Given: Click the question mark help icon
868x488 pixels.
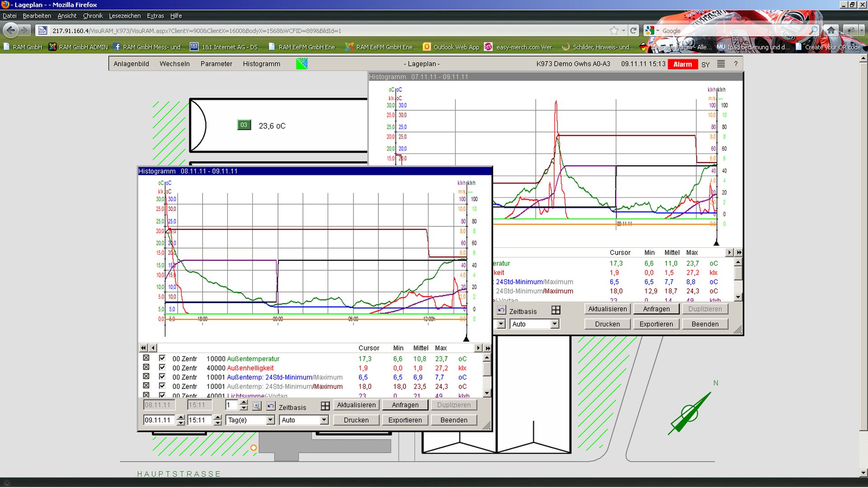Looking at the screenshot, I should pyautogui.click(x=736, y=64).
